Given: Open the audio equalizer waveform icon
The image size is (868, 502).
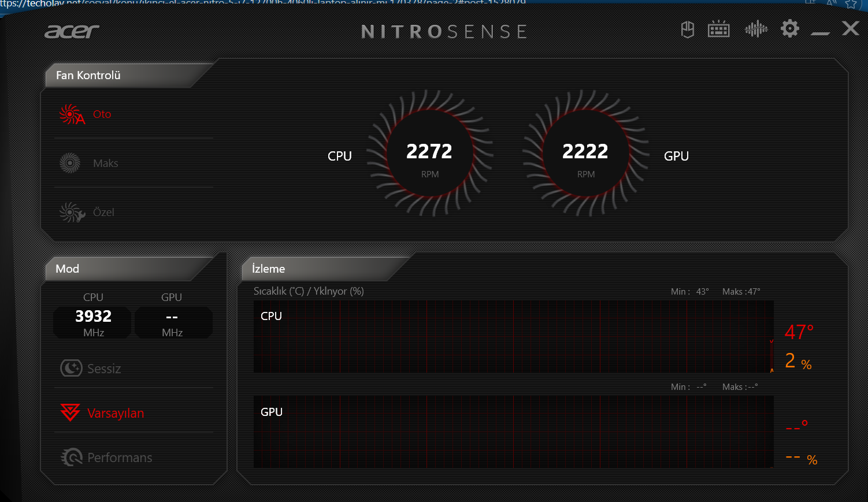Looking at the screenshot, I should (756, 29).
